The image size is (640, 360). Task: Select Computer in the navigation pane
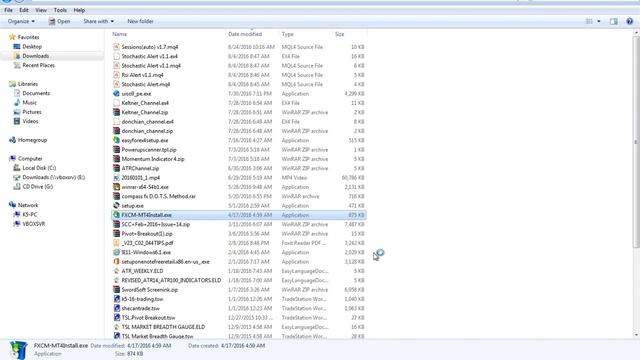coord(30,158)
